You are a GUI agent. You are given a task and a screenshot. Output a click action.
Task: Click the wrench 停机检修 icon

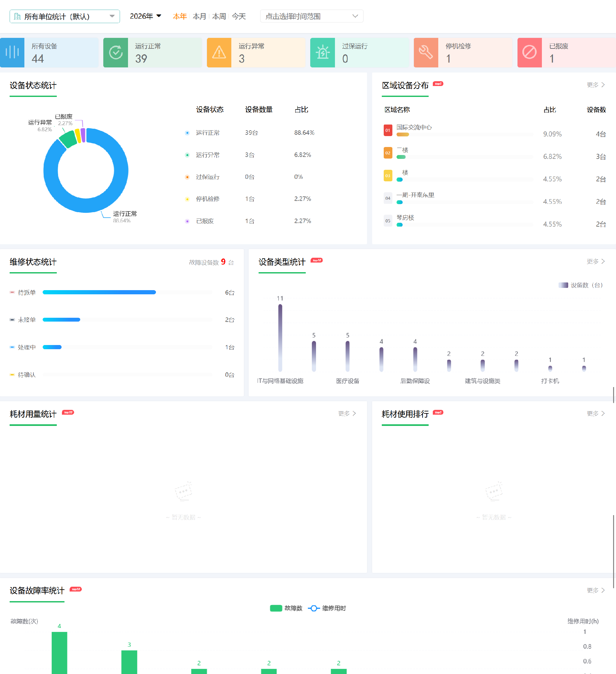426,53
